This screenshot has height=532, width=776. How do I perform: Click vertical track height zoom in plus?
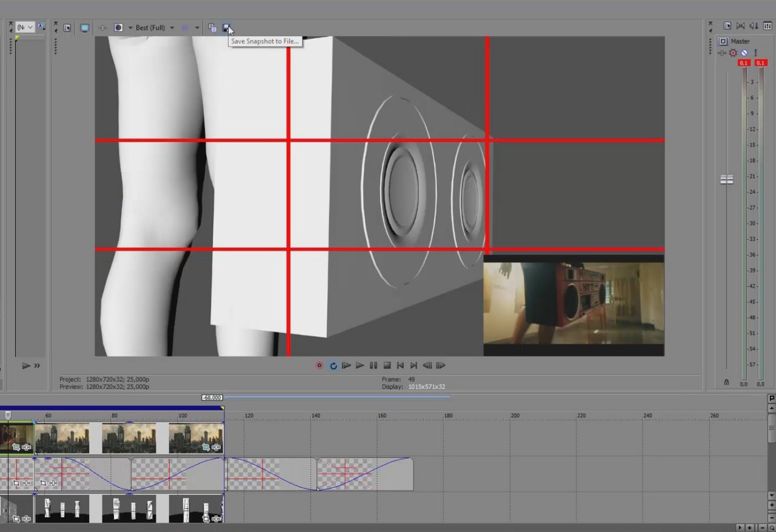pos(772,505)
